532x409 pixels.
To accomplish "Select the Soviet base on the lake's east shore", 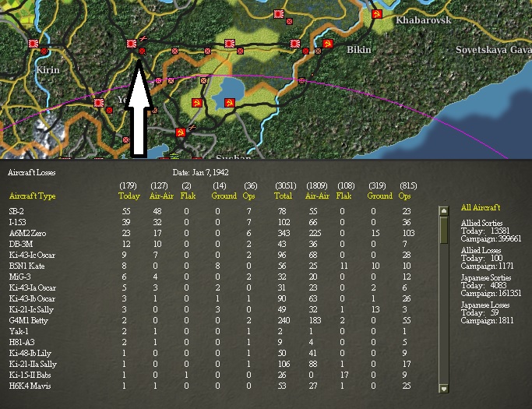I will pos(230,103).
